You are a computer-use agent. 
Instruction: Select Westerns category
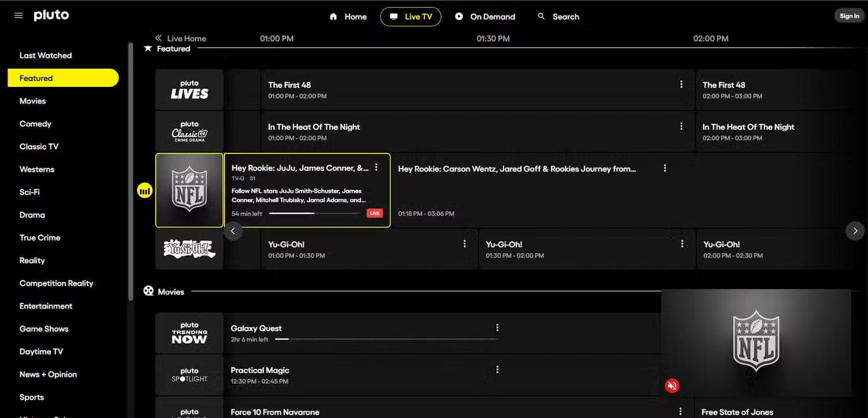pyautogui.click(x=36, y=169)
